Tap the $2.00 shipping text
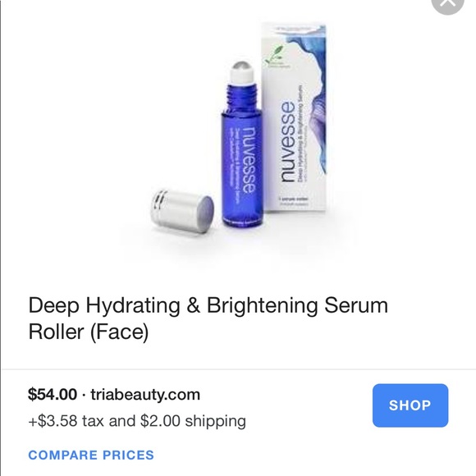The image size is (476, 476). [193, 421]
